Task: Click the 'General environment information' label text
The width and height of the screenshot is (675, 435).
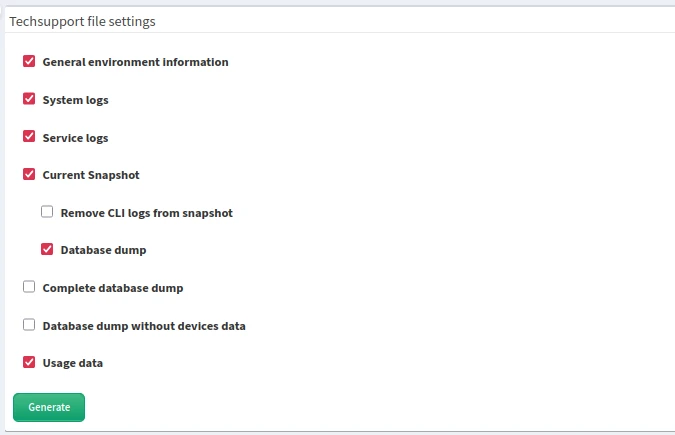Action: coord(135,62)
